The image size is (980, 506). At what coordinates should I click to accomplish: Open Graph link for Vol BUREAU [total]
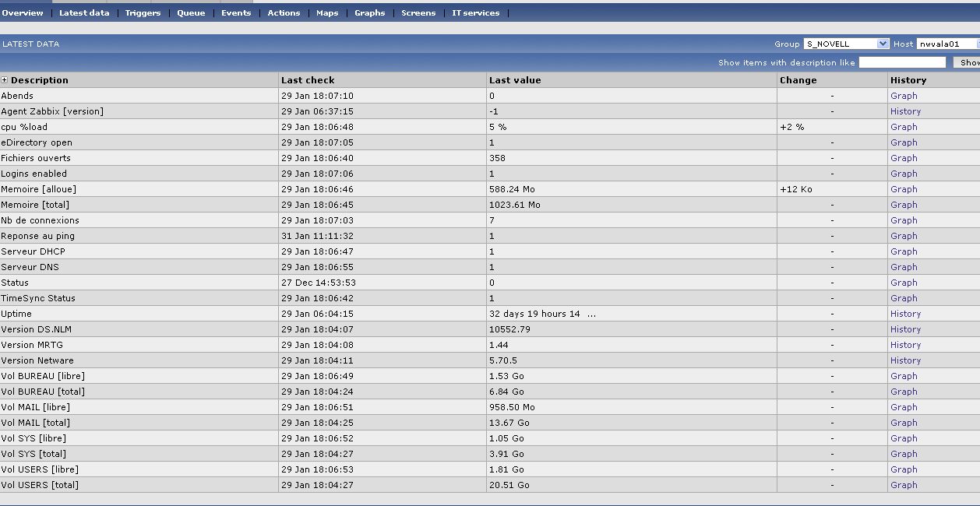pos(904,392)
